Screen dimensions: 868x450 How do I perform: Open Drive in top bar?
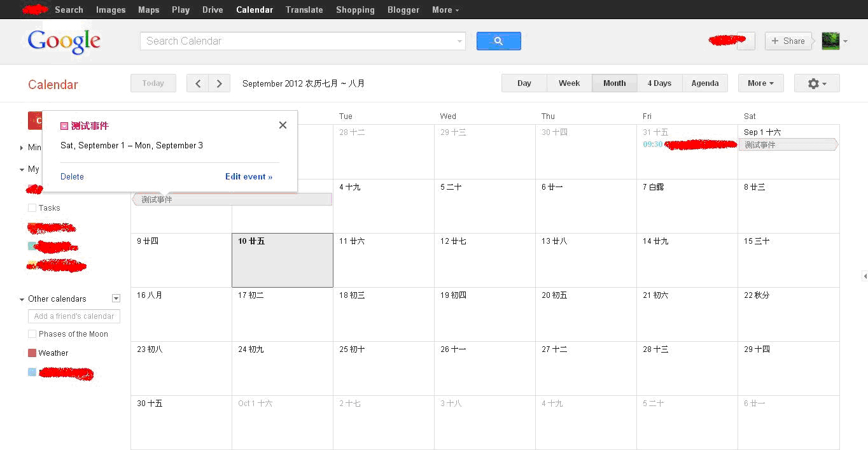[x=213, y=10]
